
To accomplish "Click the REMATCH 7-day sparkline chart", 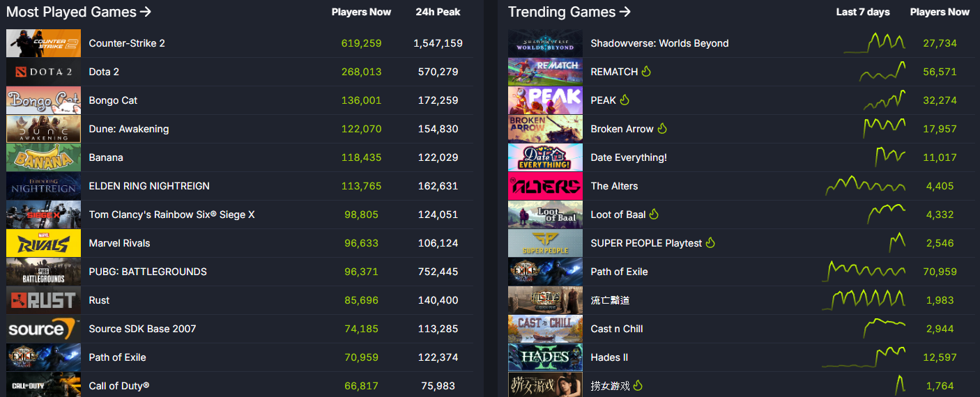I will (882, 71).
